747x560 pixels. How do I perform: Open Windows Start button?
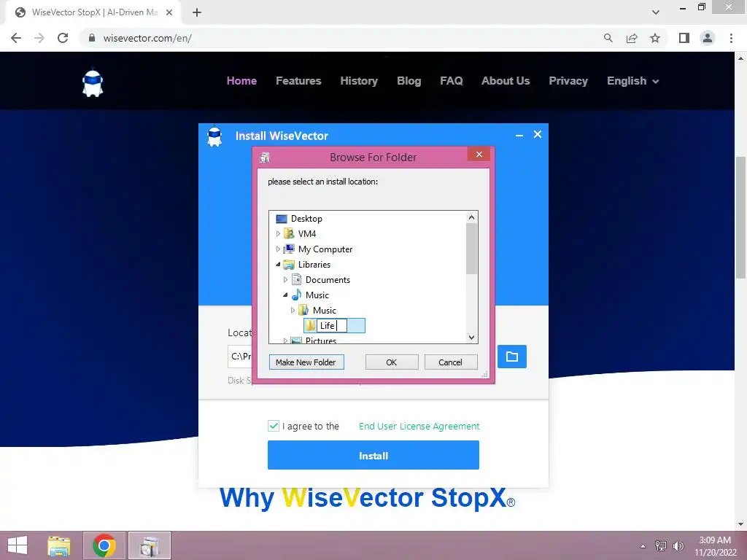pos(18,545)
